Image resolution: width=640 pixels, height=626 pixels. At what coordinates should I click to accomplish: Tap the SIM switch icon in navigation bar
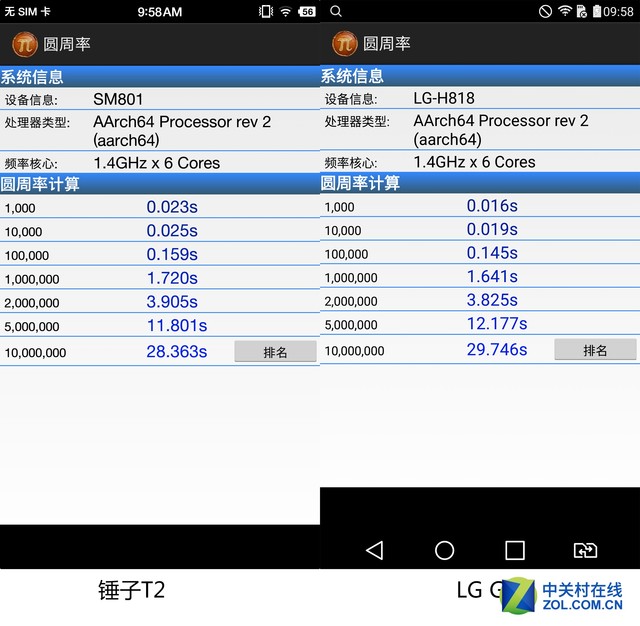585,550
